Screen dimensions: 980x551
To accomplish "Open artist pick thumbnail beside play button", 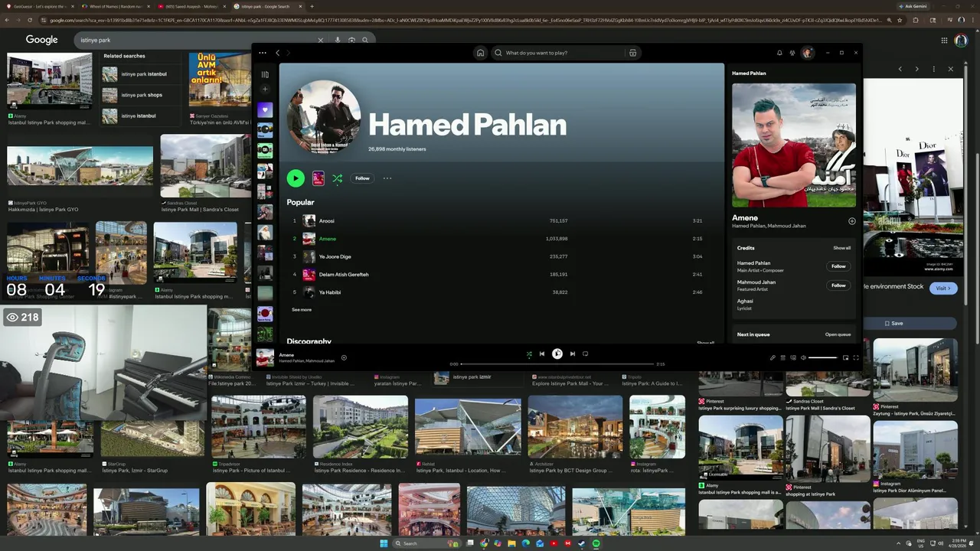I will point(318,178).
